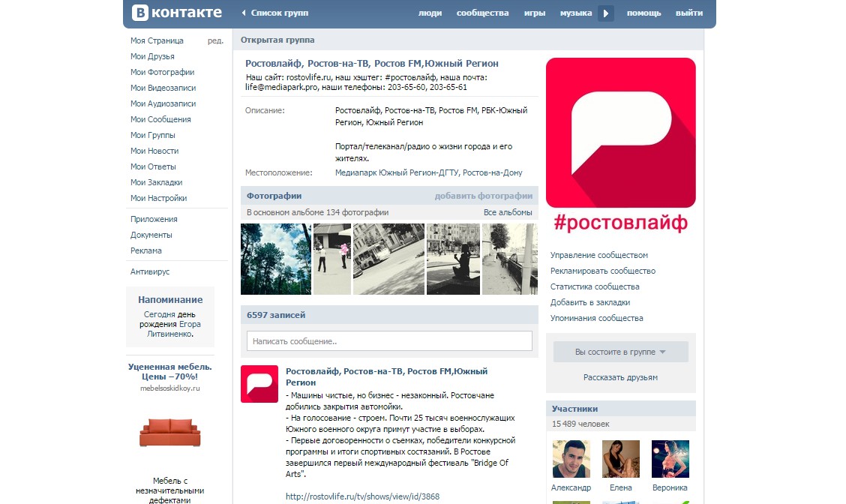Click the '6597 записей' wall header

[x=276, y=315]
